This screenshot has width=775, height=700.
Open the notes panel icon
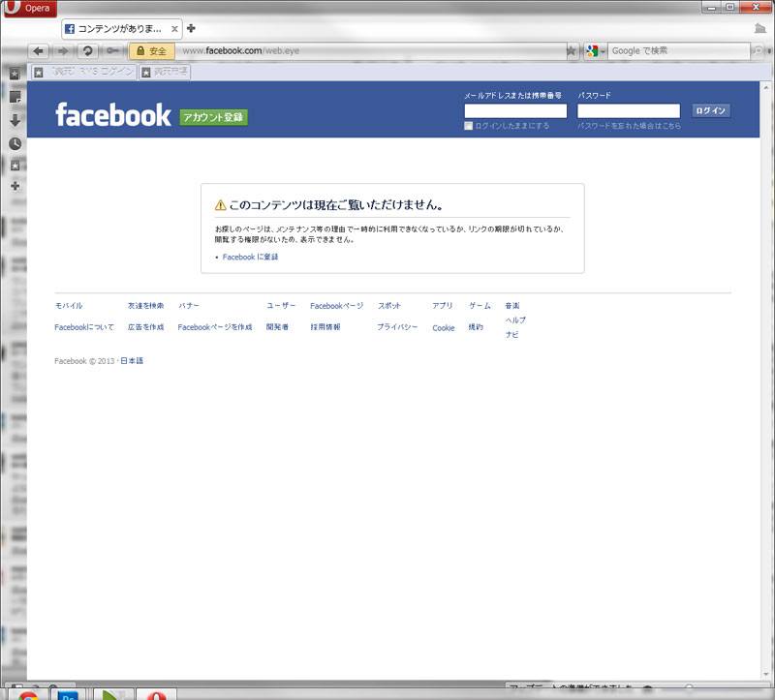tap(15, 97)
